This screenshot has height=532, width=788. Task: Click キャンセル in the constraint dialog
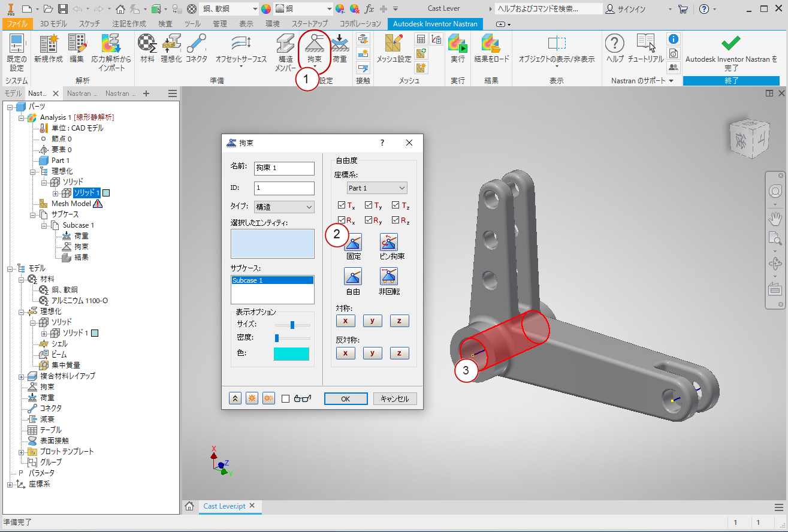(395, 399)
